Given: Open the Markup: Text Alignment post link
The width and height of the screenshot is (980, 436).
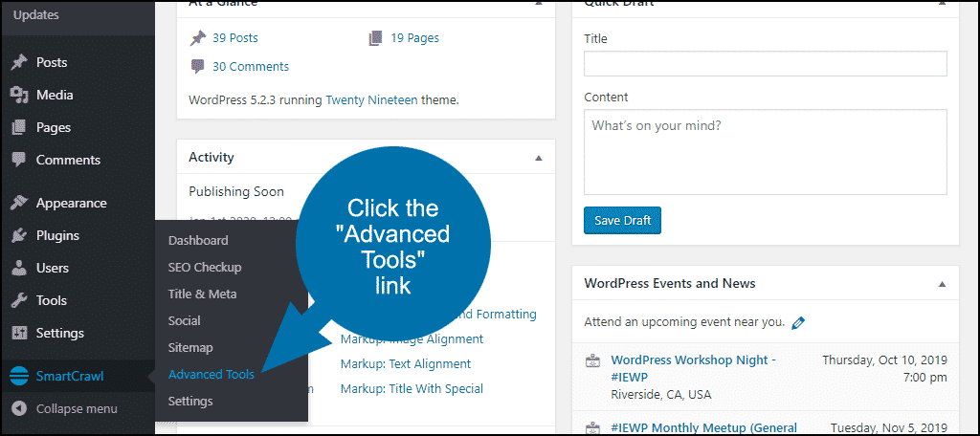Looking at the screenshot, I should (406, 364).
